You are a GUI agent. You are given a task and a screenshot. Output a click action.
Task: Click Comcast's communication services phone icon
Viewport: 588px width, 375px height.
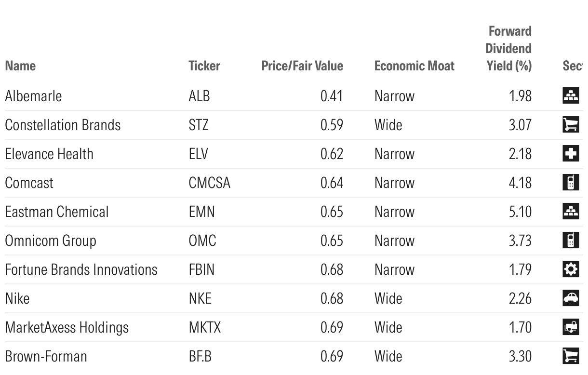click(571, 183)
